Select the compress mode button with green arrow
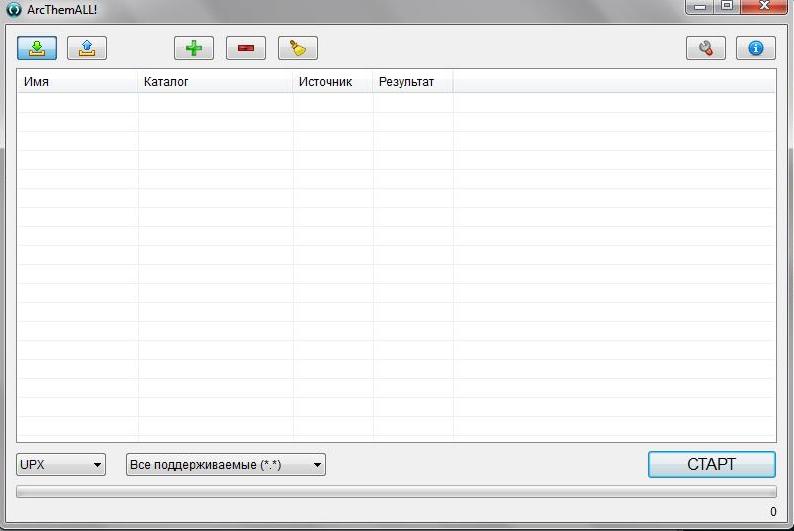The width and height of the screenshot is (794, 531). (37, 48)
